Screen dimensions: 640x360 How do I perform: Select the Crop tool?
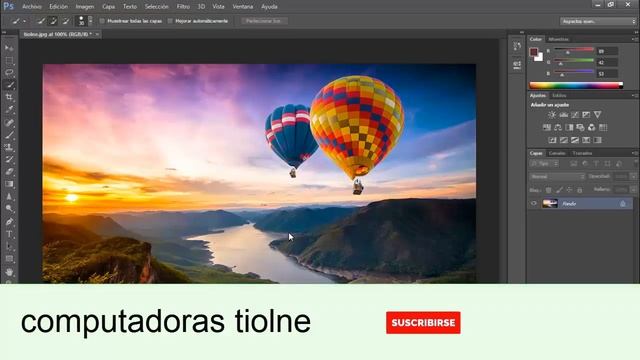(9, 97)
